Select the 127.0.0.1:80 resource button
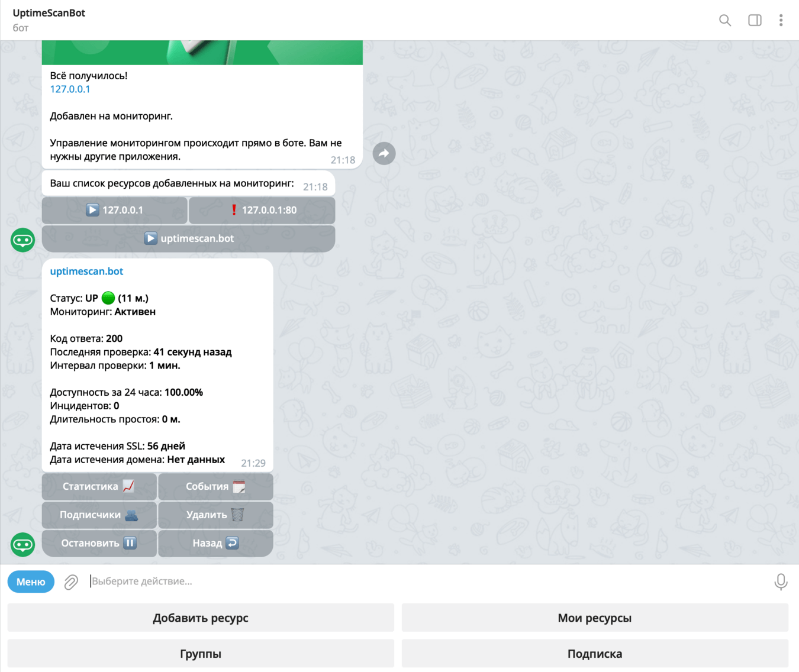799x672 pixels. click(262, 210)
